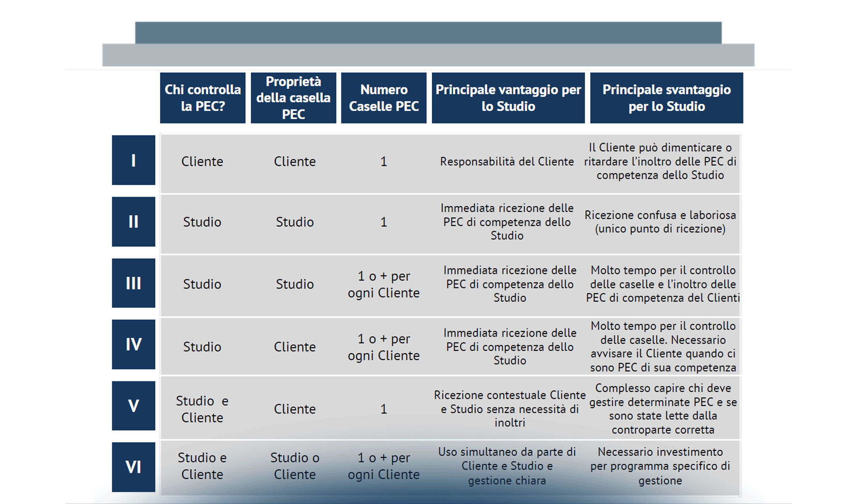The image size is (857, 504).
Task: Click the light gray second banner bar
Action: [428, 55]
